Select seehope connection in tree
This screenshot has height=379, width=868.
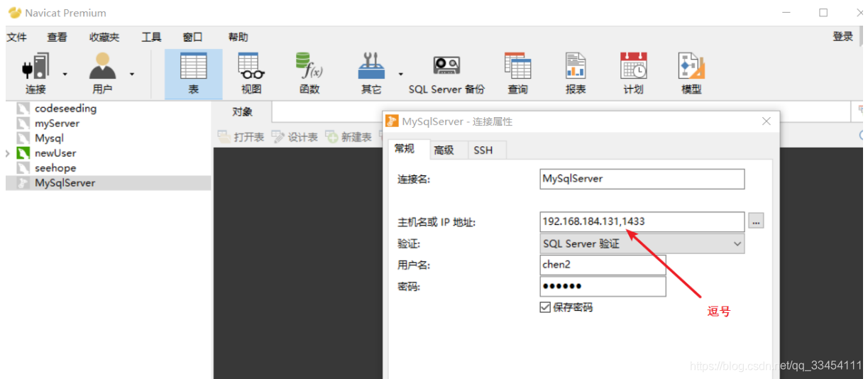(55, 168)
